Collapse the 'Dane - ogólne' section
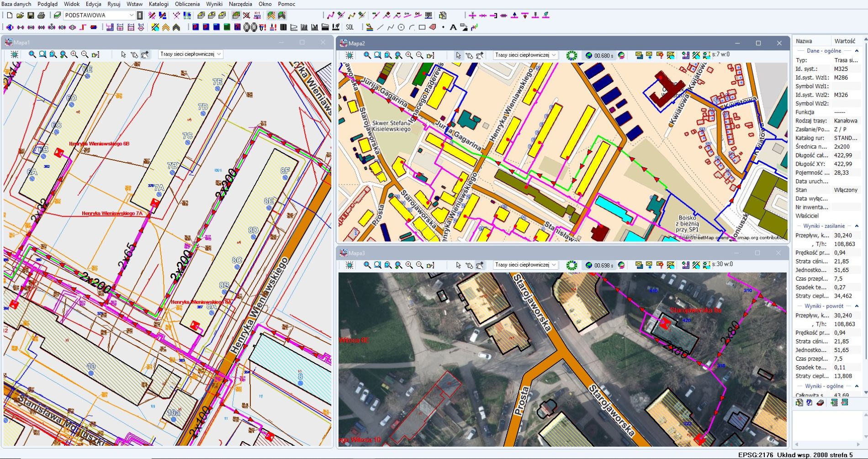This screenshot has width=868, height=459. (x=857, y=51)
